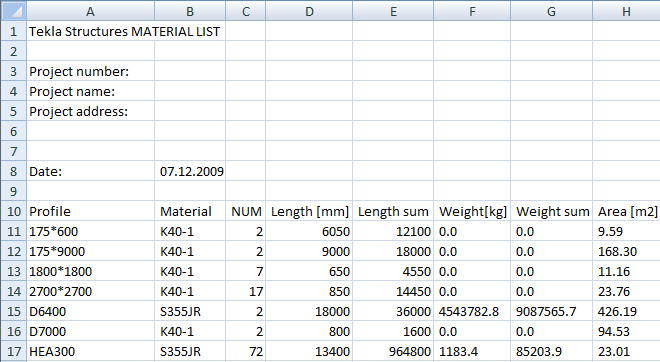
Task: Click weight value 4543782.8
Action: (x=472, y=311)
